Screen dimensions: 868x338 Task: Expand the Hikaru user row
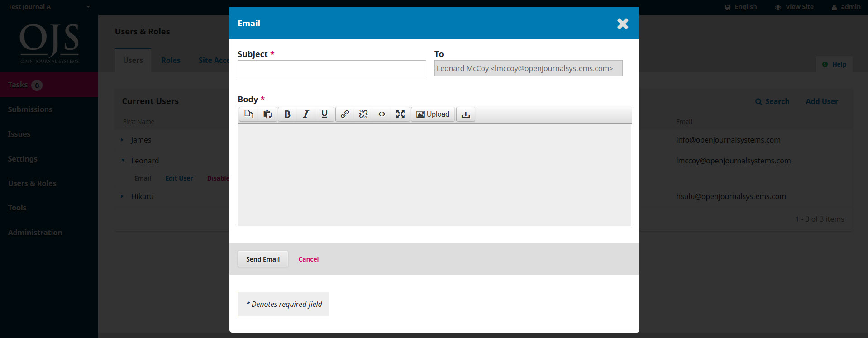point(122,196)
